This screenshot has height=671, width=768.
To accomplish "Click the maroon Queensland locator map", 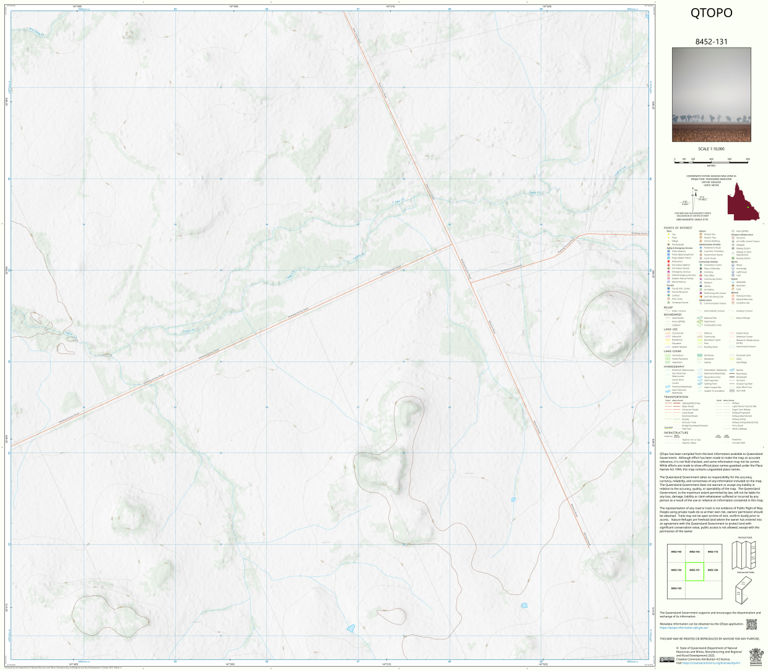I will (x=743, y=202).
